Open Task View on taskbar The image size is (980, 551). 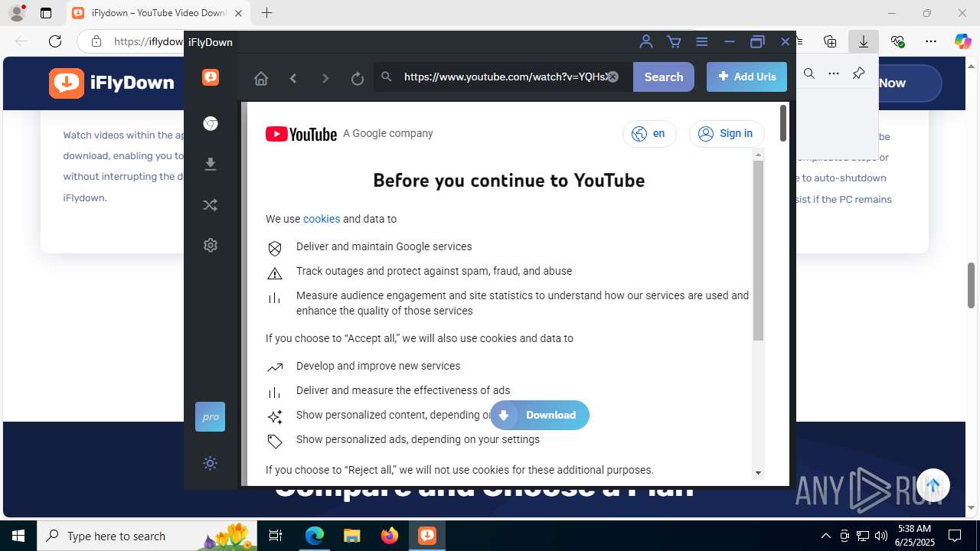(x=276, y=536)
